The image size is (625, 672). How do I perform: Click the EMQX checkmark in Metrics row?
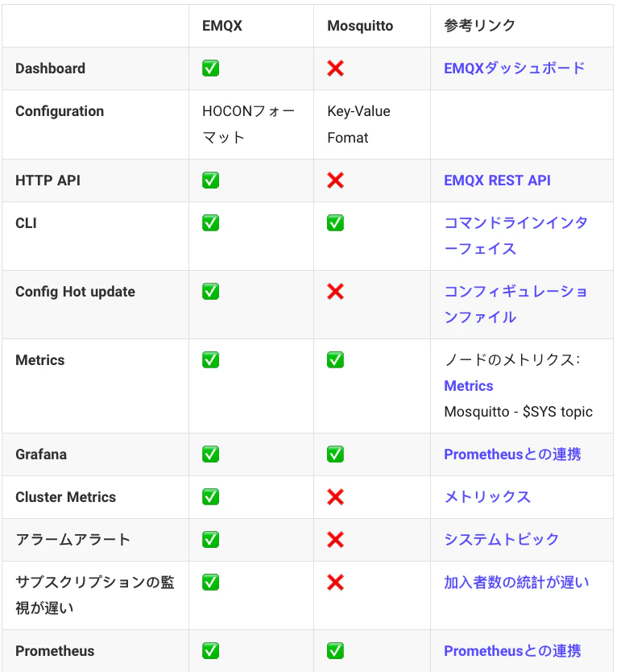pos(210,360)
